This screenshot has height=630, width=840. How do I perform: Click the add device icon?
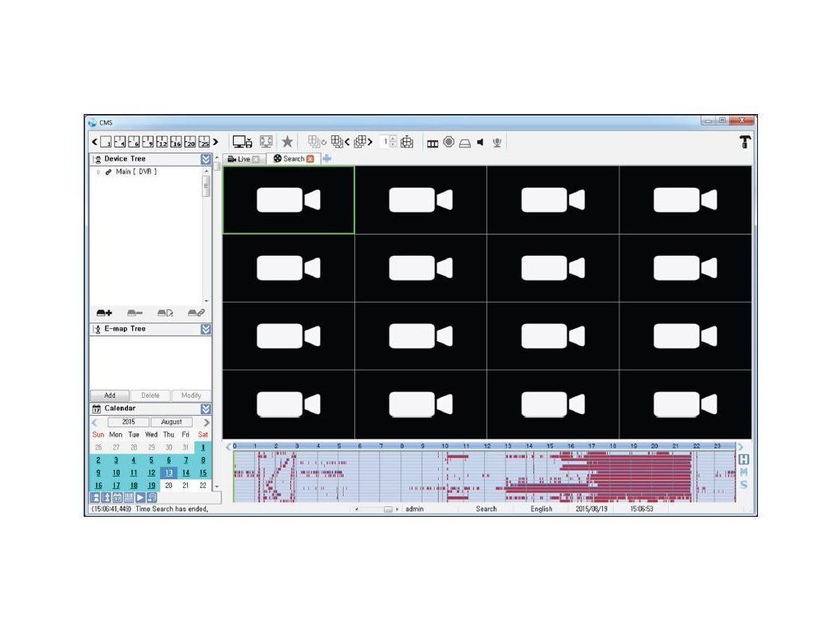point(104,313)
